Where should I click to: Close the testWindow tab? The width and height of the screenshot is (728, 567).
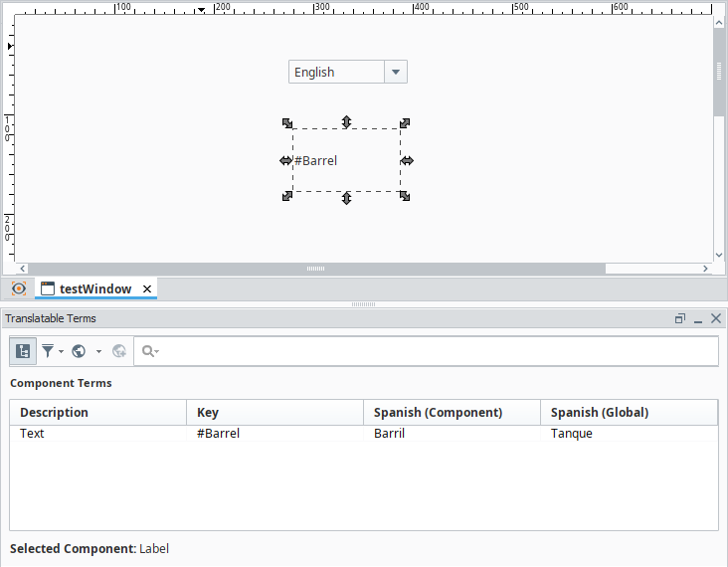[147, 288]
